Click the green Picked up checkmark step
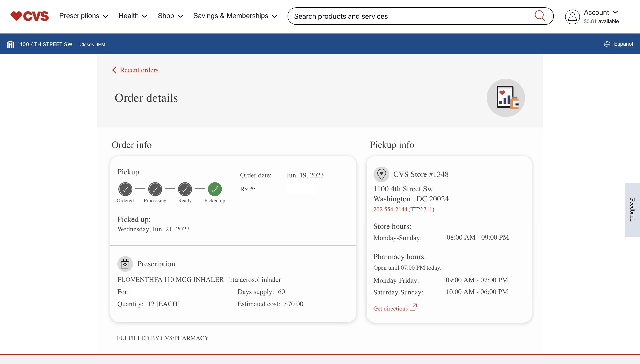The image size is (640, 364). click(x=215, y=189)
